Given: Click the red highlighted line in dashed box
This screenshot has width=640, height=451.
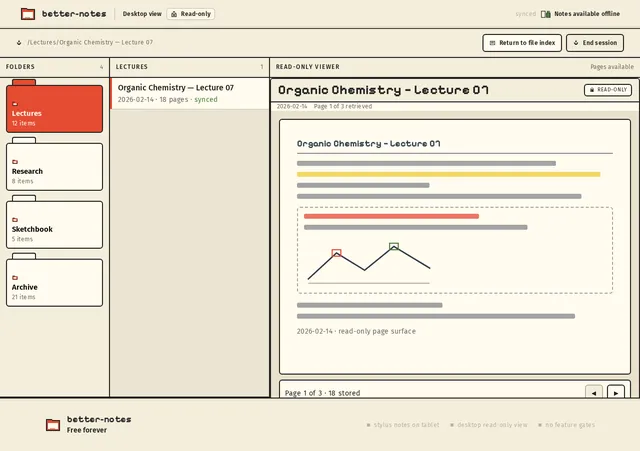Looking at the screenshot, I should (x=391, y=216).
